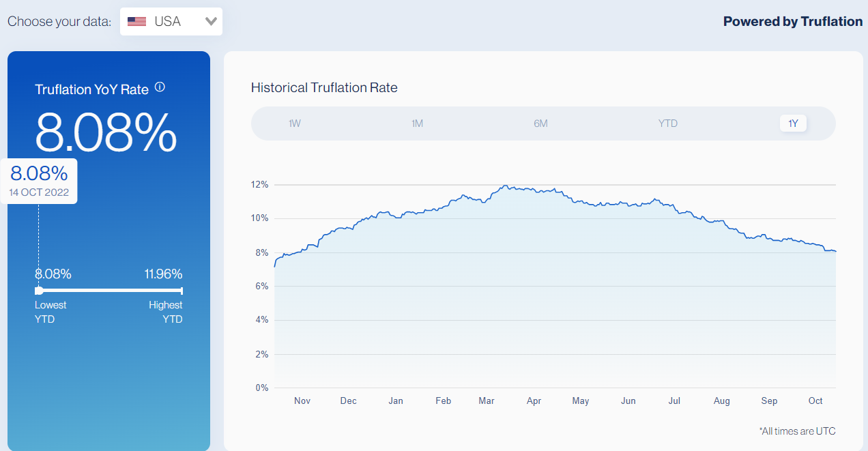
Task: Click the US flag icon in the selector
Action: pyautogui.click(x=136, y=21)
